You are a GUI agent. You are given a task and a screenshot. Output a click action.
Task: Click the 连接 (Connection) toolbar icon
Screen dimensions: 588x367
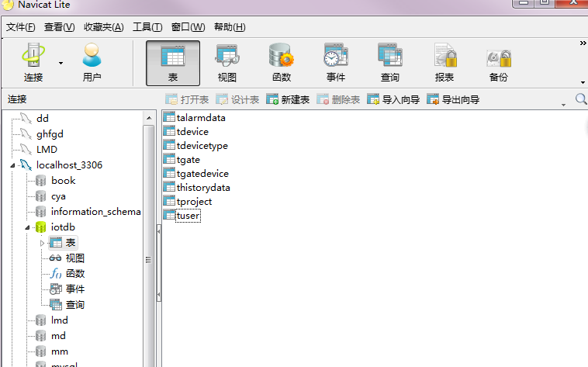point(33,63)
